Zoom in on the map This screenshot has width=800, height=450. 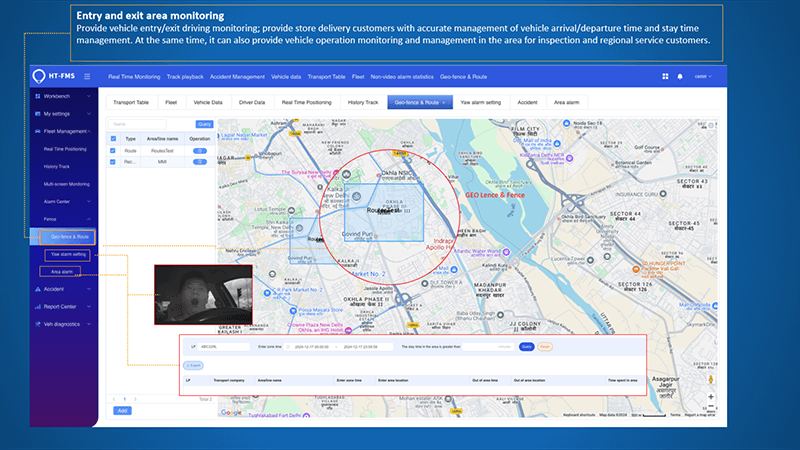point(710,396)
